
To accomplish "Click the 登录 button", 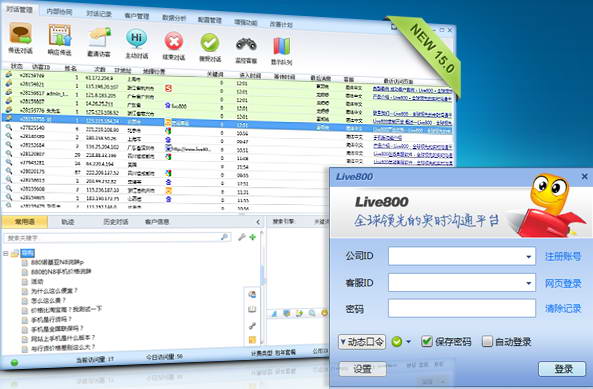I will (x=562, y=369).
